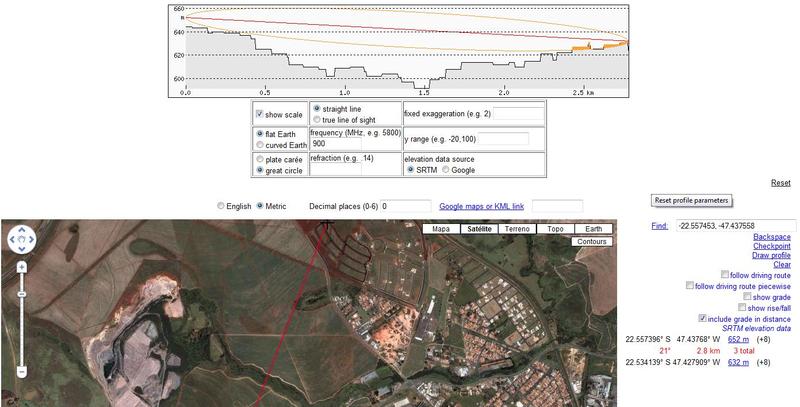Pan the map down with the arrow
This screenshot has height=407, width=800.
[x=22, y=249]
